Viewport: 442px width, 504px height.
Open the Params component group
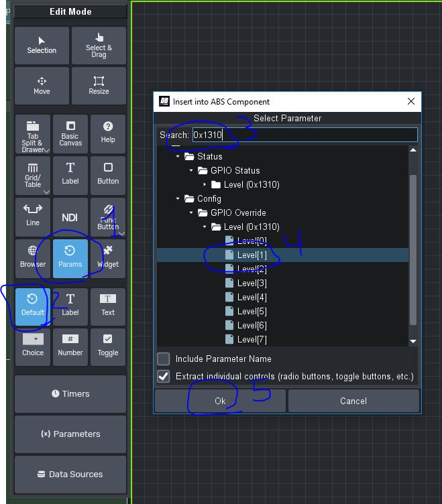coord(70,259)
